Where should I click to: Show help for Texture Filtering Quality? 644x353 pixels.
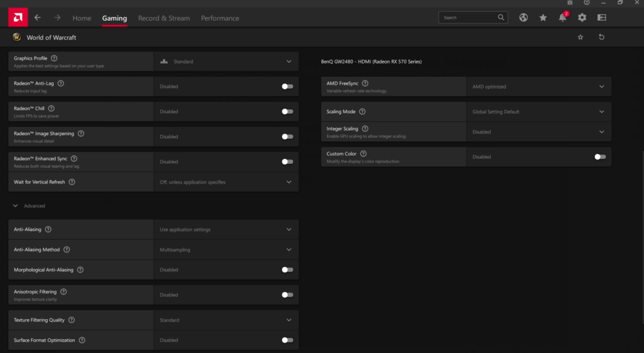pyautogui.click(x=72, y=320)
